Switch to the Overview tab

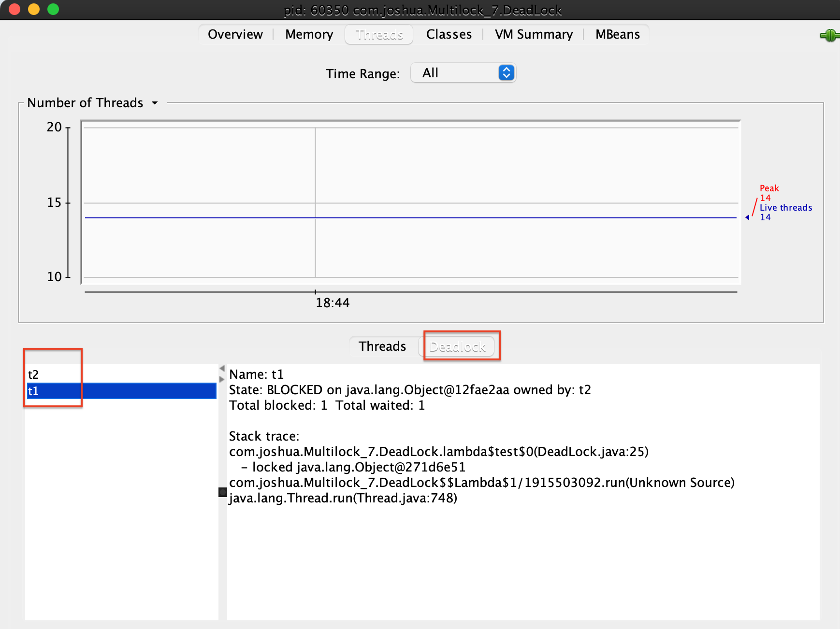click(x=235, y=34)
